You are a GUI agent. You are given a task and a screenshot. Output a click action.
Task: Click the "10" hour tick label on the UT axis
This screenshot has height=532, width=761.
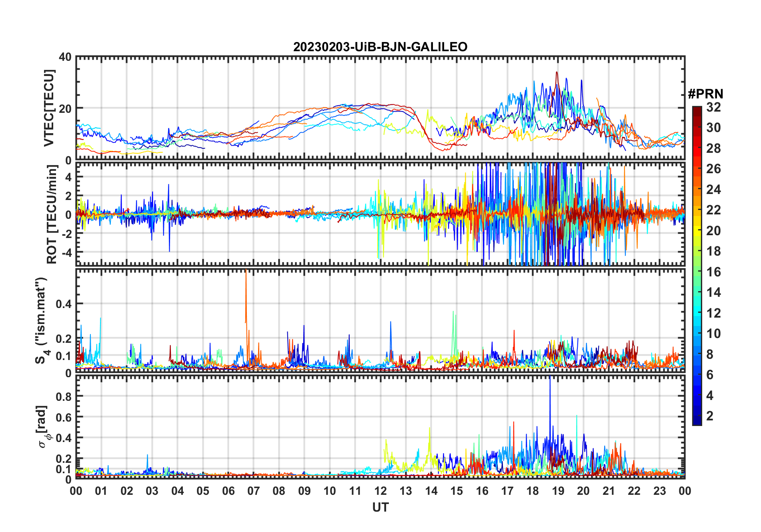point(330,491)
